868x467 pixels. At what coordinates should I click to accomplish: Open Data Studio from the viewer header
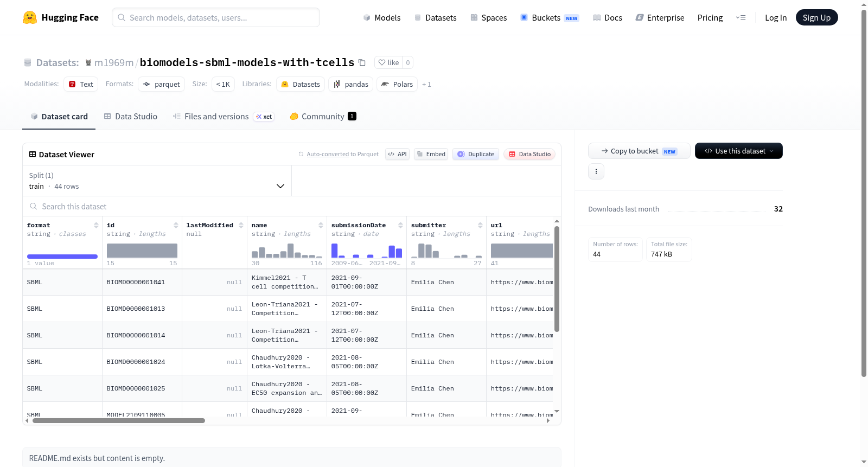529,154
